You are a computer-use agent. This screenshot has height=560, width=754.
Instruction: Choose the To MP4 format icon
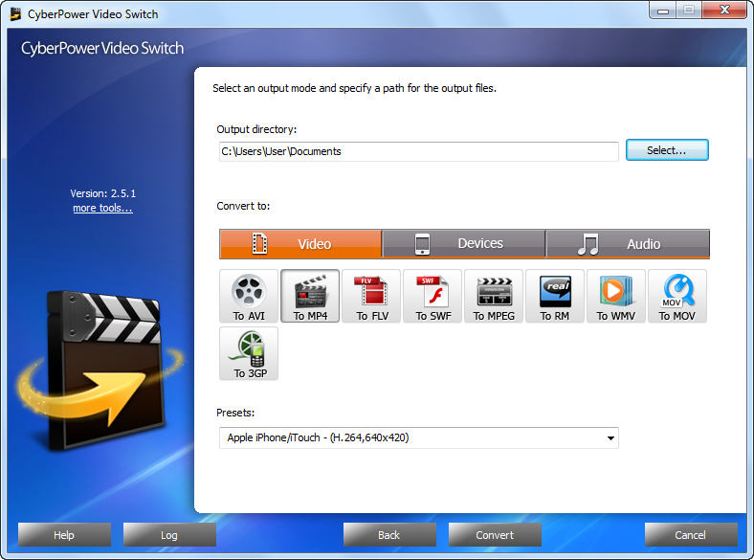coord(310,296)
